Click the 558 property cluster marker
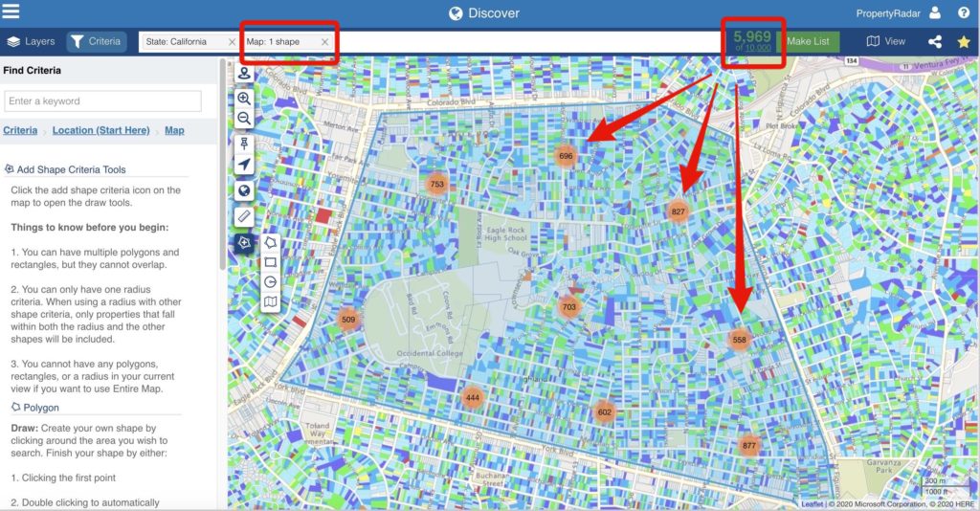Viewport: 980px width, 511px height. (740, 341)
